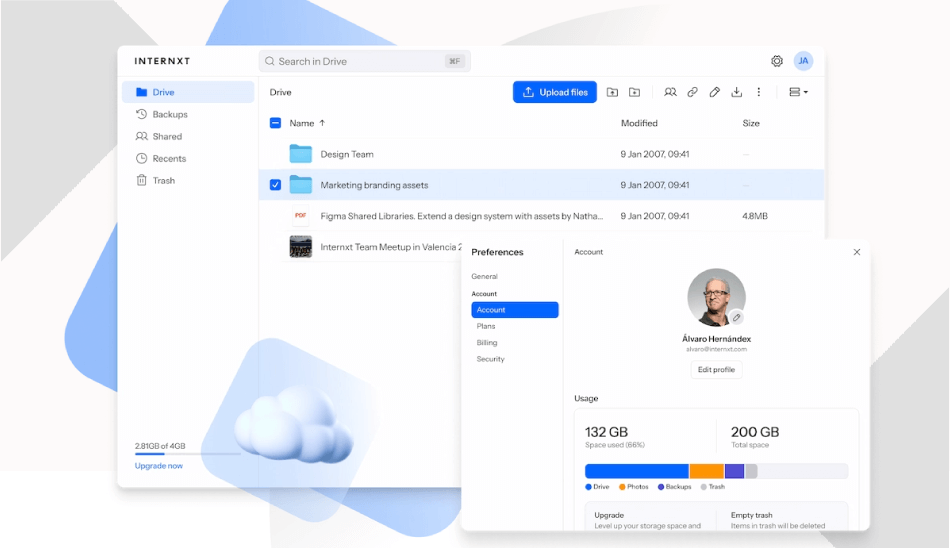Click the INTERNXT logo

[162, 61]
